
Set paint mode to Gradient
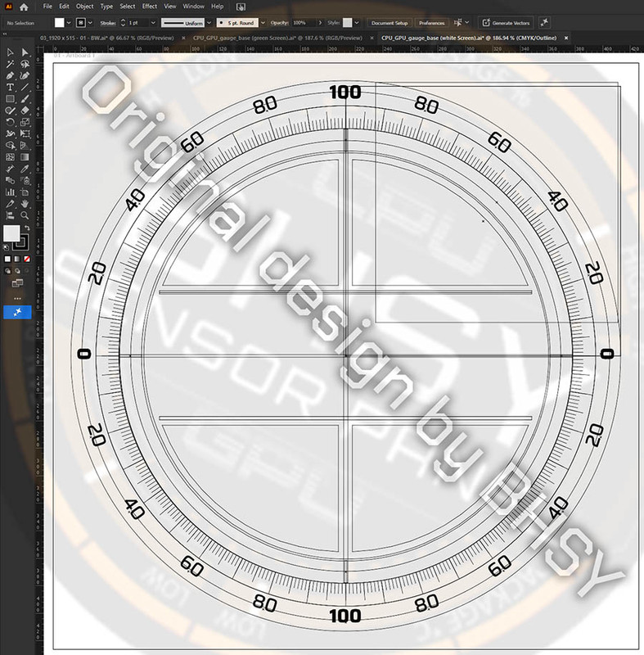[x=17, y=259]
